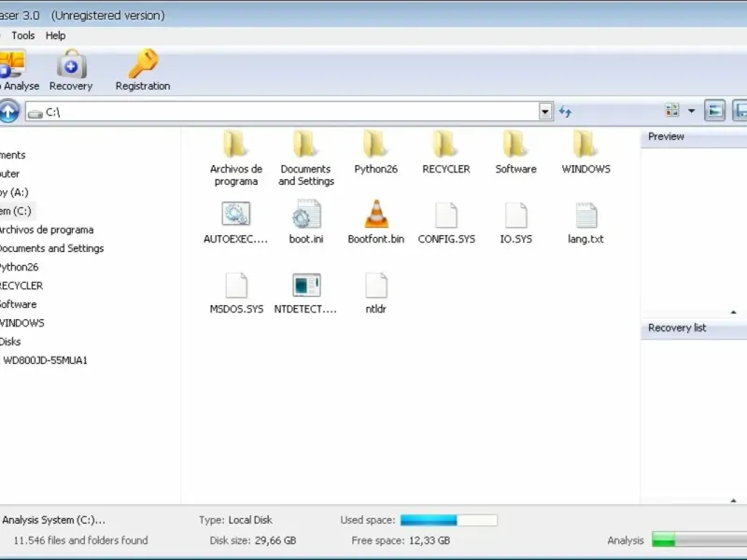This screenshot has height=560, width=747.
Task: Select Documents and Settings tree node
Action: (51, 248)
